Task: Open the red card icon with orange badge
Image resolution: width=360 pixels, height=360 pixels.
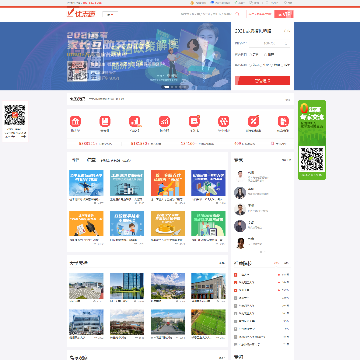Action: click(194, 121)
